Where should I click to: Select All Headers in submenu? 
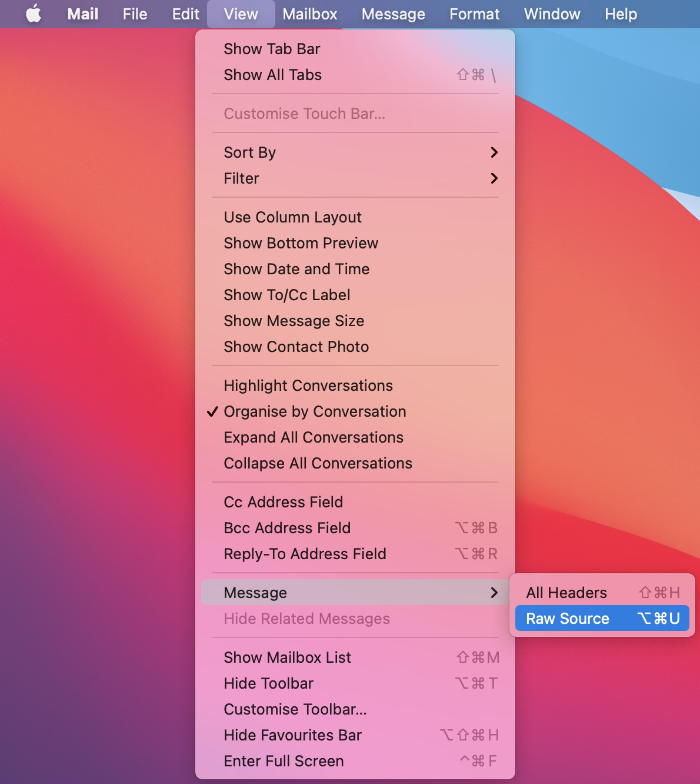coord(602,593)
